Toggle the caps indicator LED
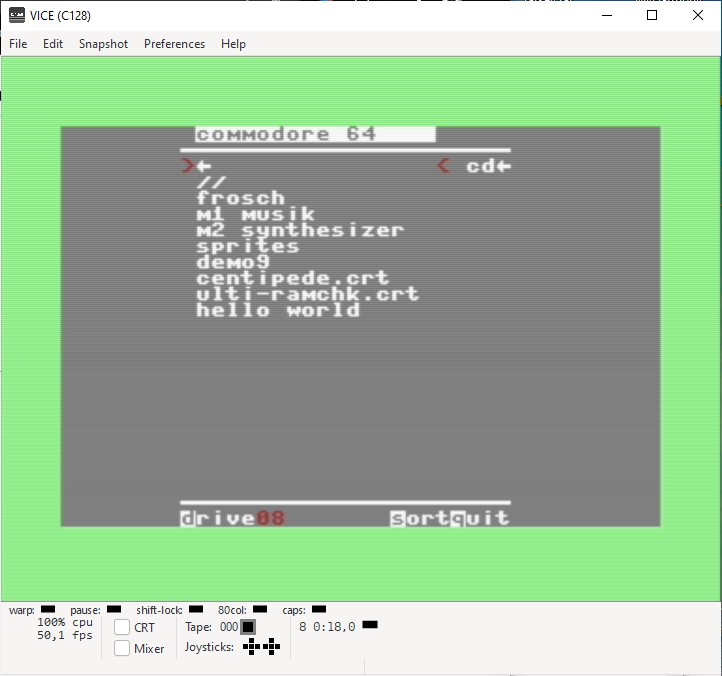 (319, 609)
